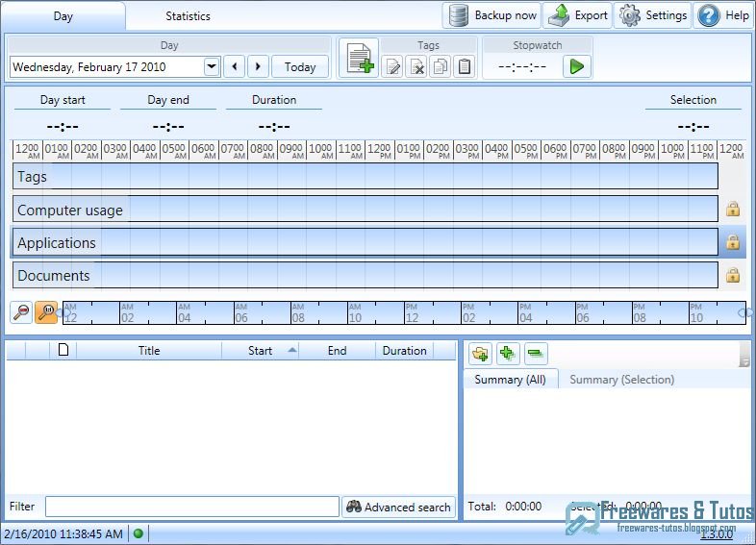Click the highlighted zoom-to-fit magnifier icon

(x=46, y=312)
